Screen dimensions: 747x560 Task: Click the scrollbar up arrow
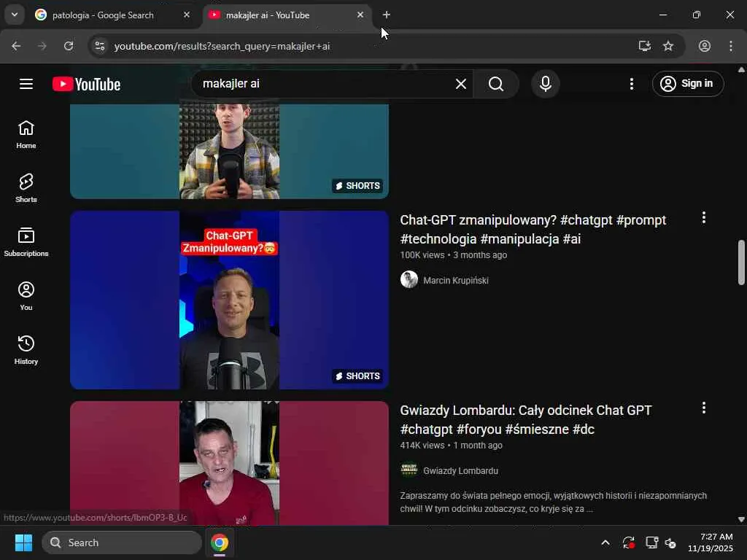(741, 69)
